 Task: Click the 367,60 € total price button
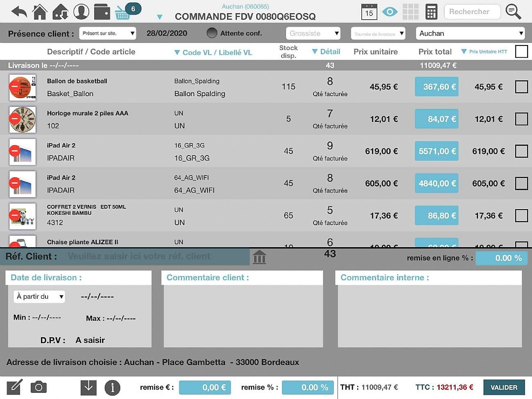437,87
